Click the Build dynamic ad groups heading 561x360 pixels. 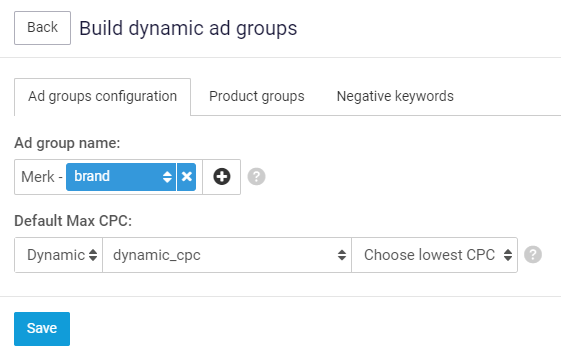point(188,29)
